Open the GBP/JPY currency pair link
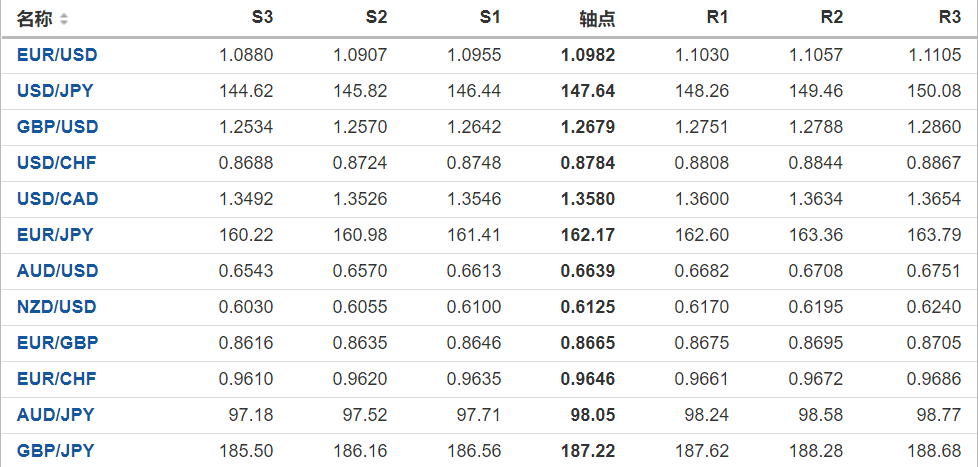Screen dimensions: 978x467 point(55,451)
